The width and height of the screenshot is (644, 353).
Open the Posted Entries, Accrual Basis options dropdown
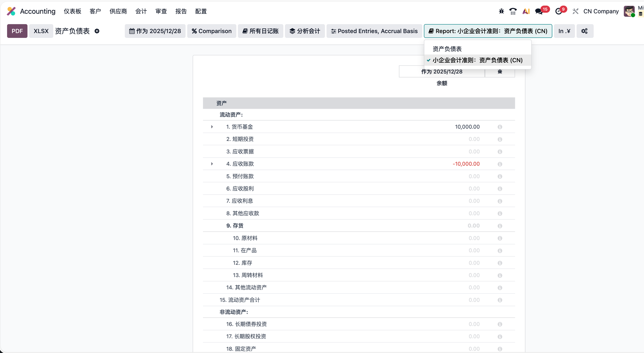click(x=374, y=31)
